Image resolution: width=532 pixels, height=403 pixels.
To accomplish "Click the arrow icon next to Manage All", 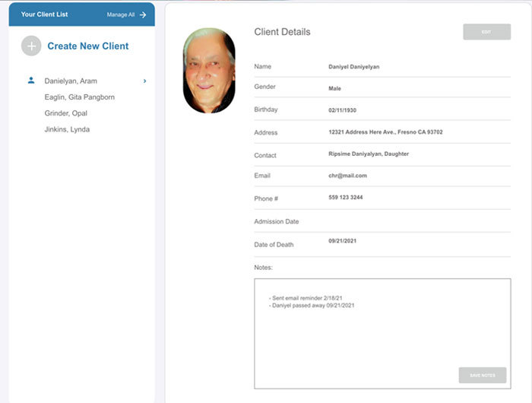I will click(143, 14).
